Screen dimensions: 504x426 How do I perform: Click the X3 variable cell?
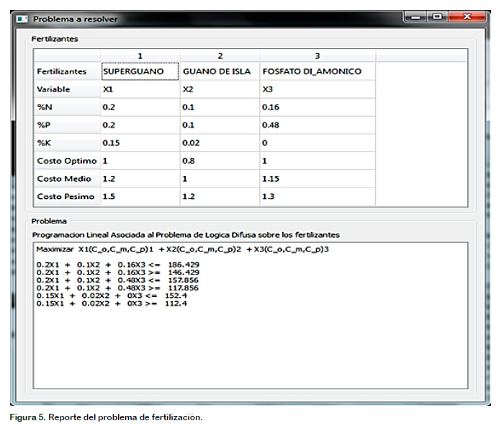pos(318,89)
